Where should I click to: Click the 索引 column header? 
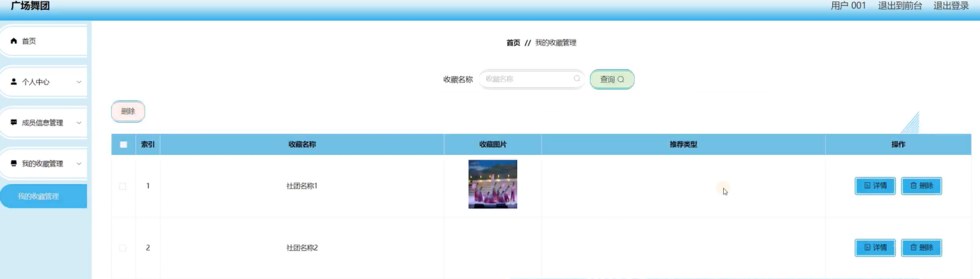[148, 144]
